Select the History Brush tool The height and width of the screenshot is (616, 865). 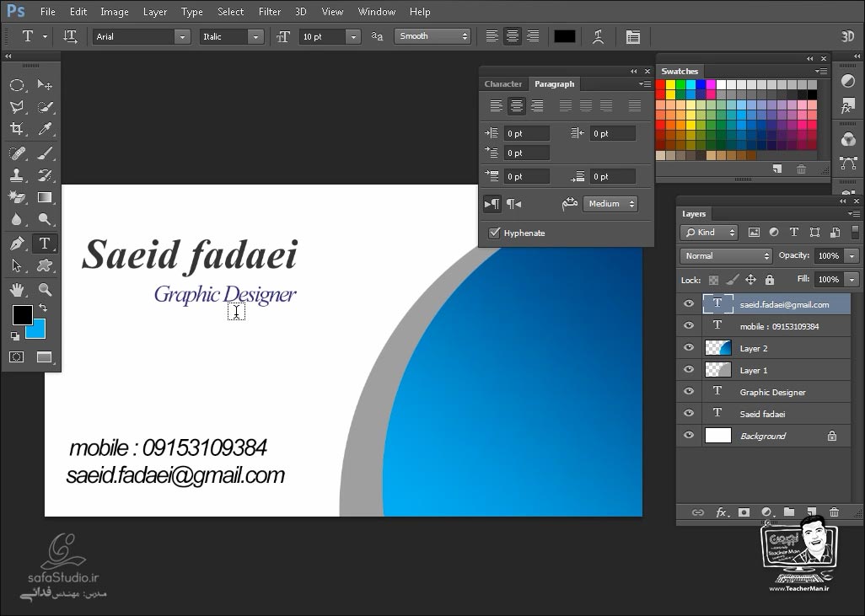point(44,175)
